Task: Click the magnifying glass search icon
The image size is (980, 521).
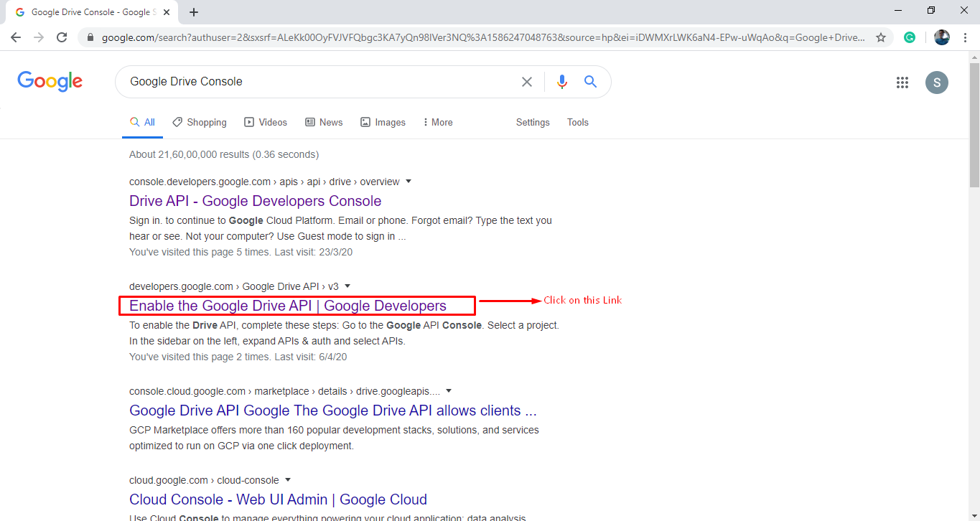Action: (x=590, y=81)
